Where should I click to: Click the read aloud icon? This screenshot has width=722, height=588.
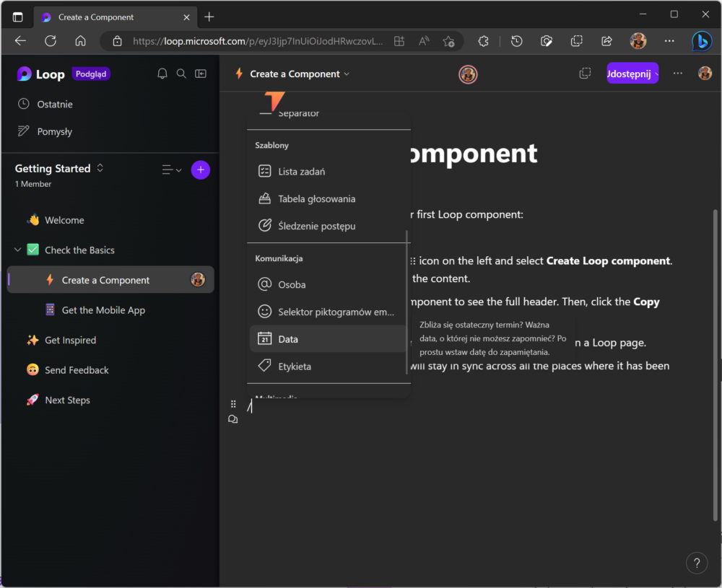coord(424,41)
